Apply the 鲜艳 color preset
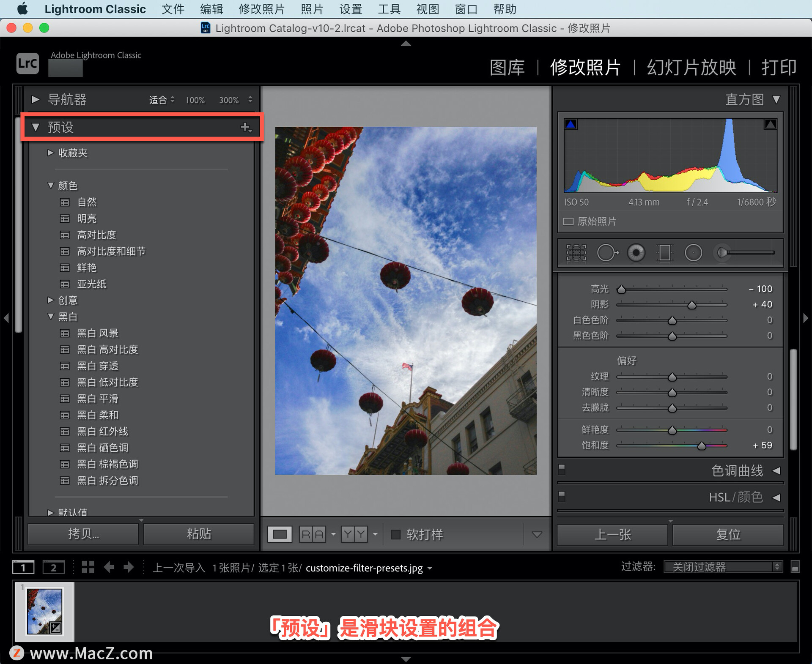 tap(87, 268)
